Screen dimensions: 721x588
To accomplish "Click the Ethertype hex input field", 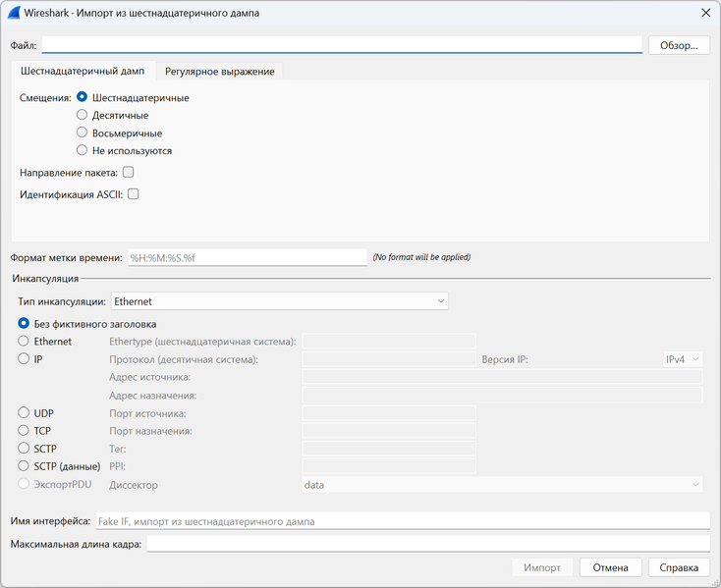I will pyautogui.click(x=389, y=342).
